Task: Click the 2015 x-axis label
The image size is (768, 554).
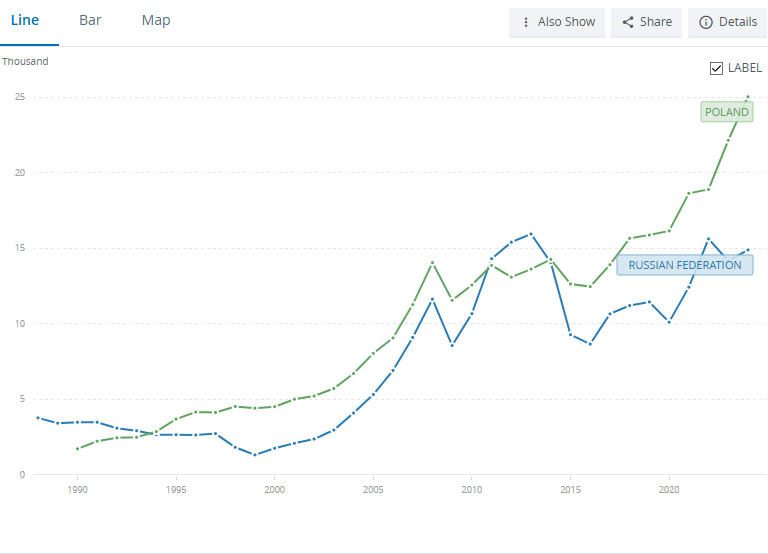Action: 570,489
